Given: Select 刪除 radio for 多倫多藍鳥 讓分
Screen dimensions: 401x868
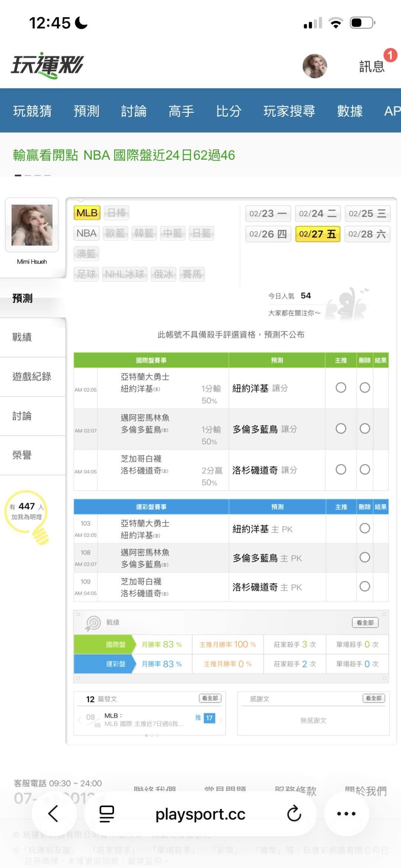Looking at the screenshot, I should pyautogui.click(x=365, y=429).
